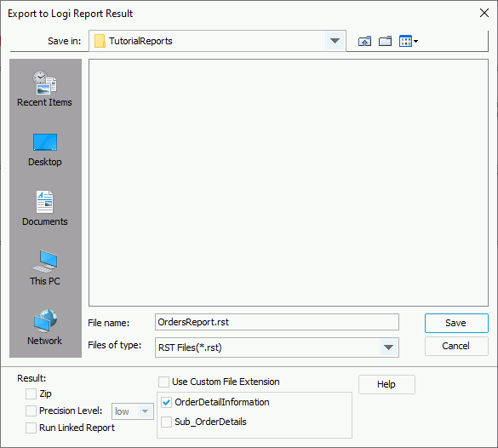Expand the Save in folder dropdown
Screen dimensions: 498x448
[x=335, y=41]
